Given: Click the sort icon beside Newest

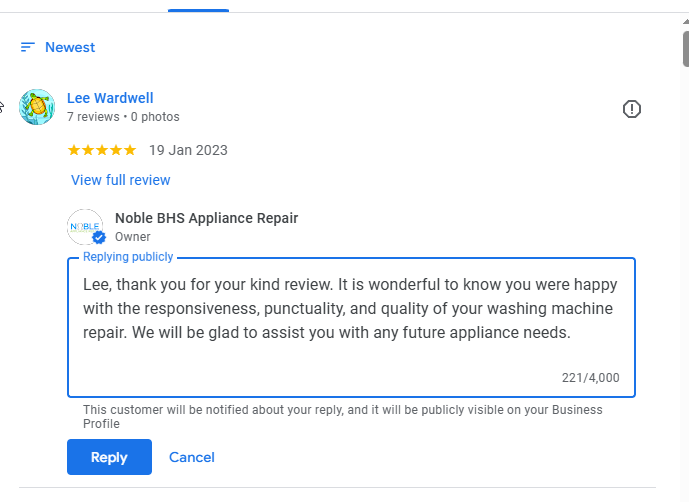Looking at the screenshot, I should [x=27, y=47].
